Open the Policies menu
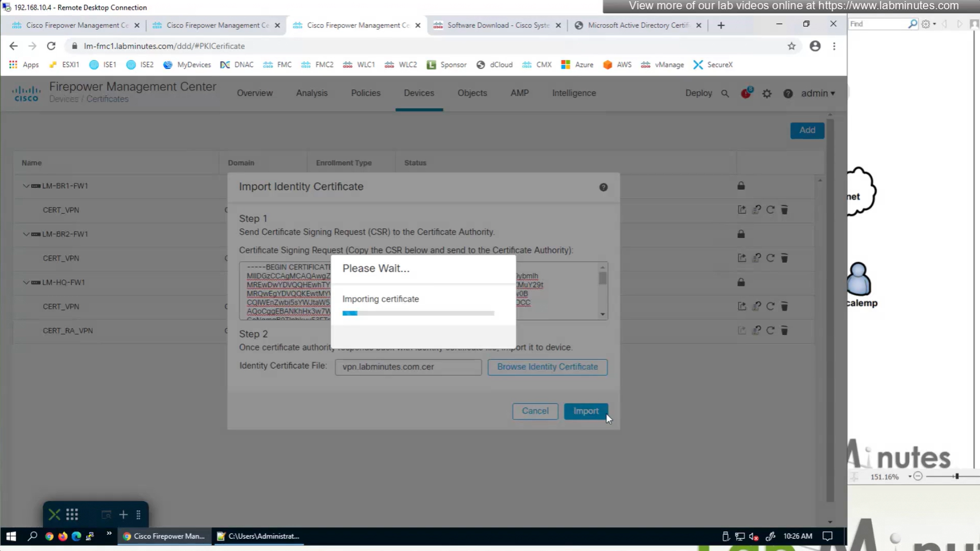This screenshot has width=980, height=551. coord(365,93)
